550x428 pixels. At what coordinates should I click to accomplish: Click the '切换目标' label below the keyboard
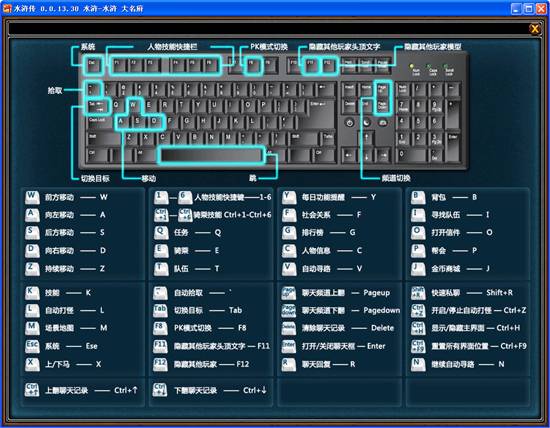click(x=95, y=179)
